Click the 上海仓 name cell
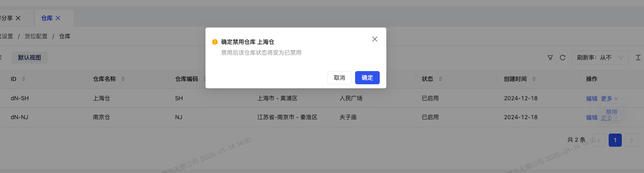This screenshot has width=644, height=173. pos(102,99)
